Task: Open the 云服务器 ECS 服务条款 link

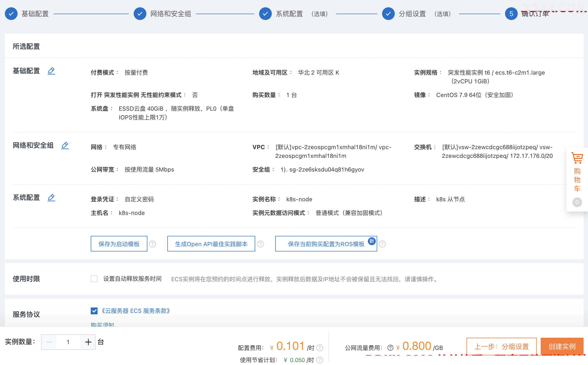Action: tap(136, 311)
